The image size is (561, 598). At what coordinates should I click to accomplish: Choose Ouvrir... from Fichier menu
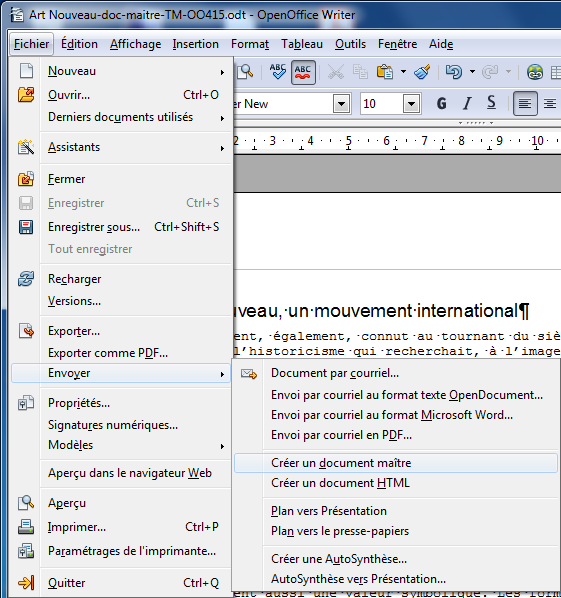point(121,95)
